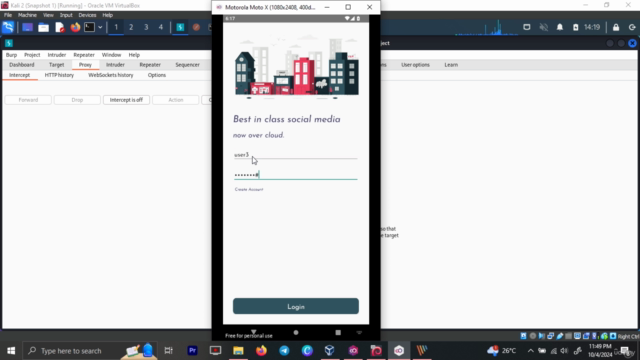Open VirtualBox from the Windows taskbar
640x360 pixels.
pyautogui.click(x=330, y=351)
